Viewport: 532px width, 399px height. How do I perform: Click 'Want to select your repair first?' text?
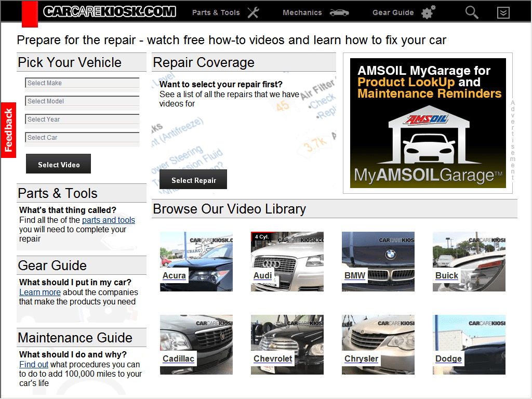(221, 85)
